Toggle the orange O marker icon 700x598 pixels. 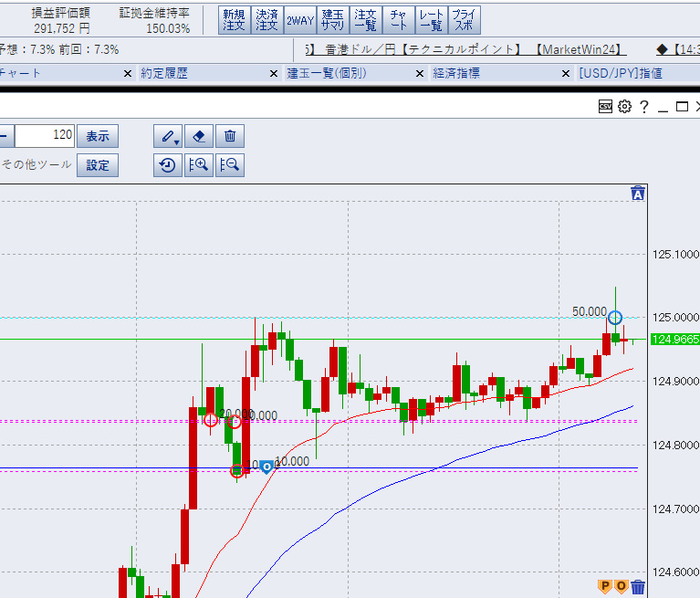[x=621, y=586]
